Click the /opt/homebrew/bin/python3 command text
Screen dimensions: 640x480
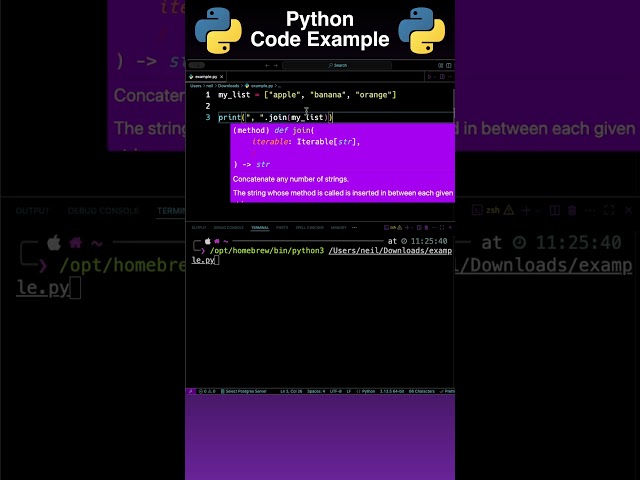point(267,251)
